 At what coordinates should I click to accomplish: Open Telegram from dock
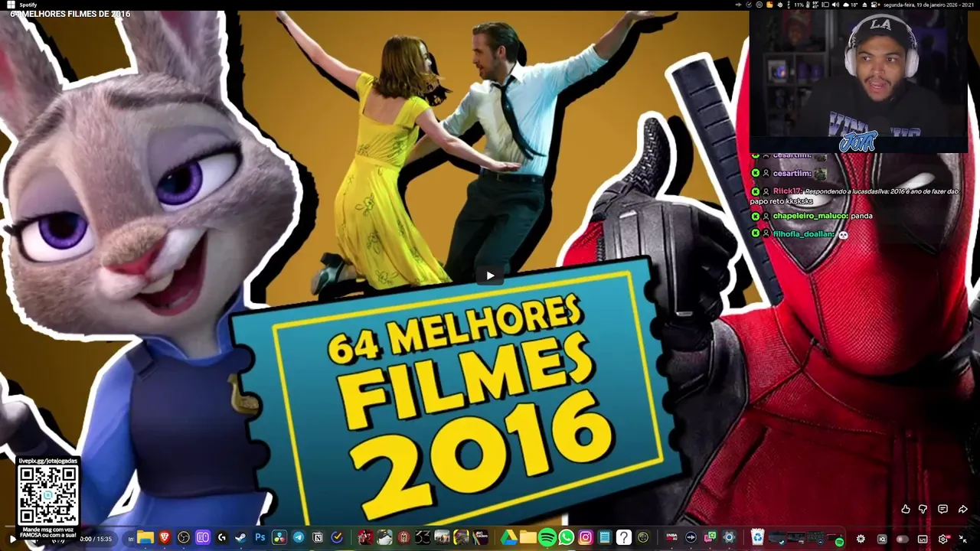(x=299, y=537)
